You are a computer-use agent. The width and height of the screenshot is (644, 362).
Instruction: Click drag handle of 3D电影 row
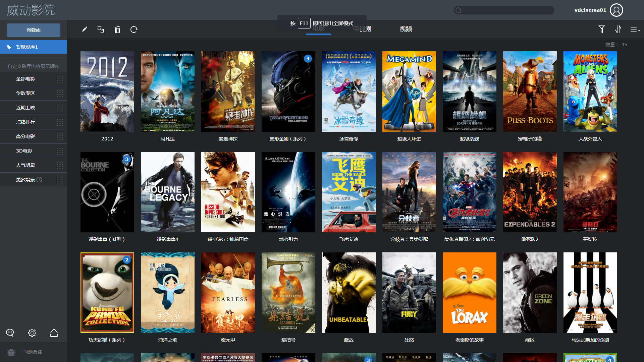(60, 151)
